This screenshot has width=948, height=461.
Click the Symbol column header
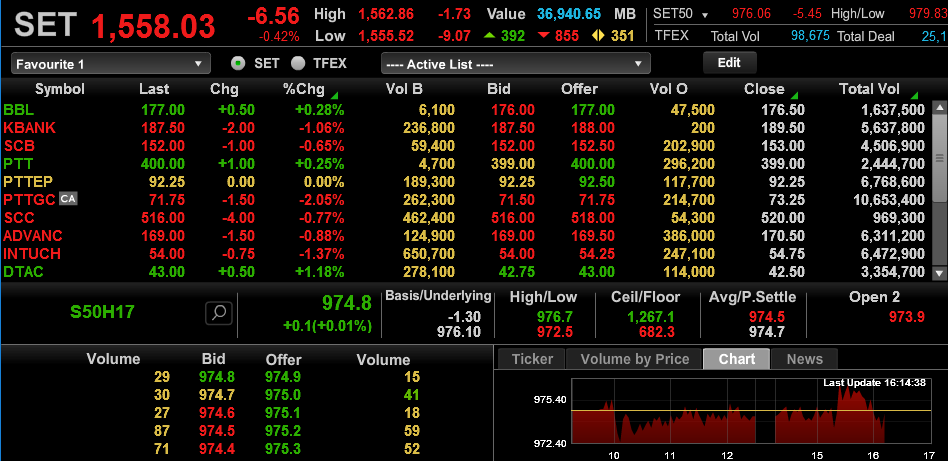pyautogui.click(x=59, y=89)
